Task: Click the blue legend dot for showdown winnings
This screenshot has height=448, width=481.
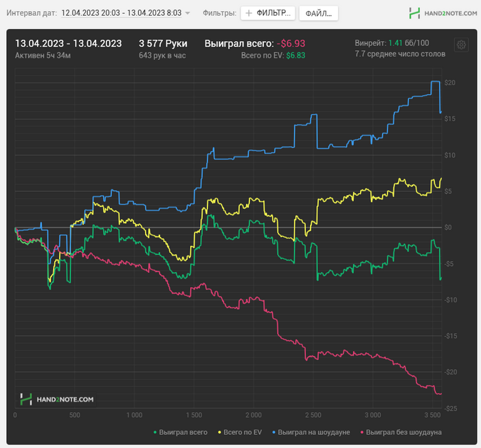Action: (274, 432)
